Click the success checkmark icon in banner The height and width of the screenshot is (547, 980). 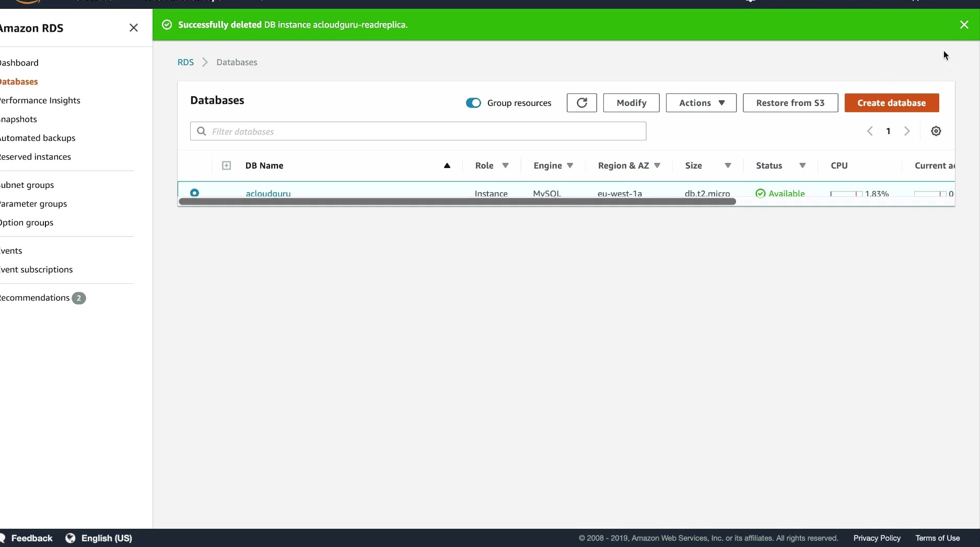pos(167,25)
